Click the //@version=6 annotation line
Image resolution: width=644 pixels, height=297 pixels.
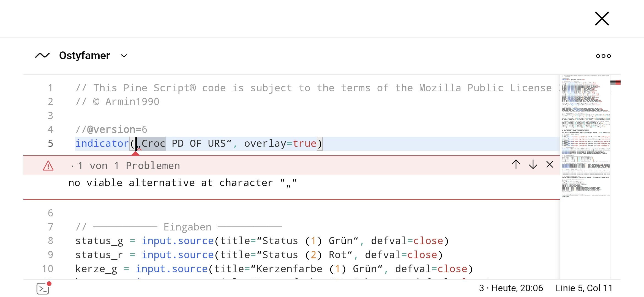click(x=111, y=130)
